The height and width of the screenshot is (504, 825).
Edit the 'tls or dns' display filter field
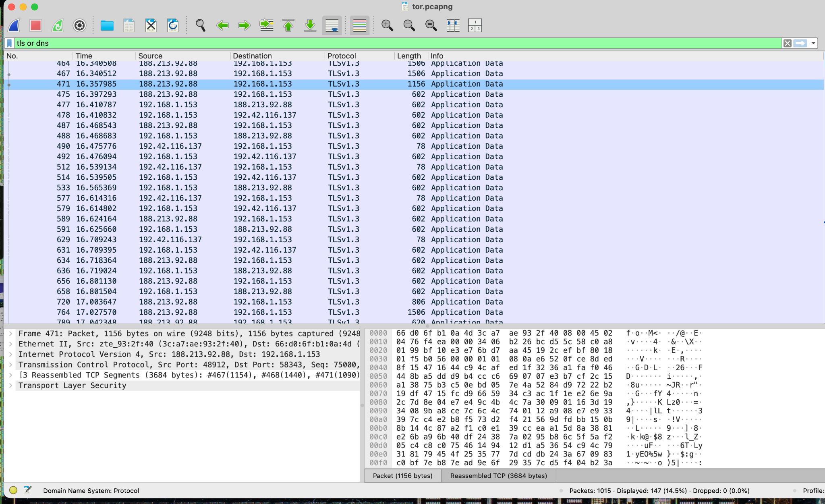[397, 43]
